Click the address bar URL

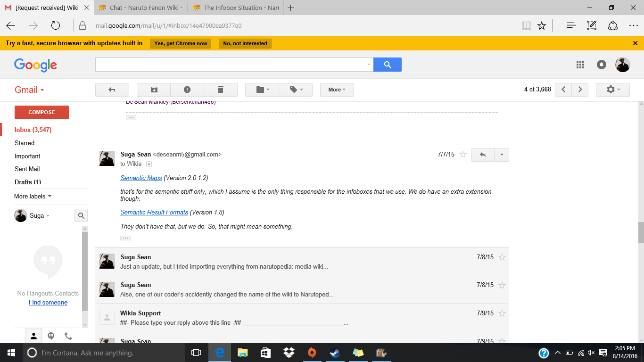pyautogui.click(x=169, y=25)
